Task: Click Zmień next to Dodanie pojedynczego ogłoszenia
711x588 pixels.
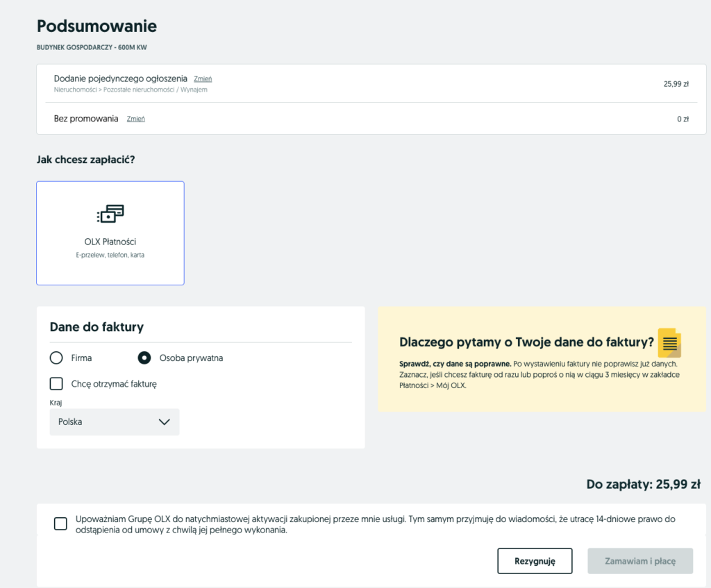Action: click(203, 79)
